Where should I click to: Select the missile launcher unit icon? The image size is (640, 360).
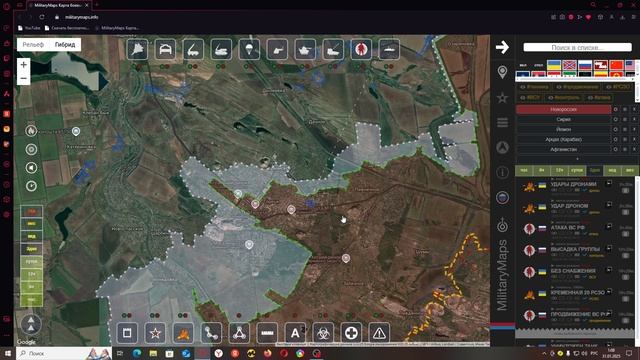point(193,49)
